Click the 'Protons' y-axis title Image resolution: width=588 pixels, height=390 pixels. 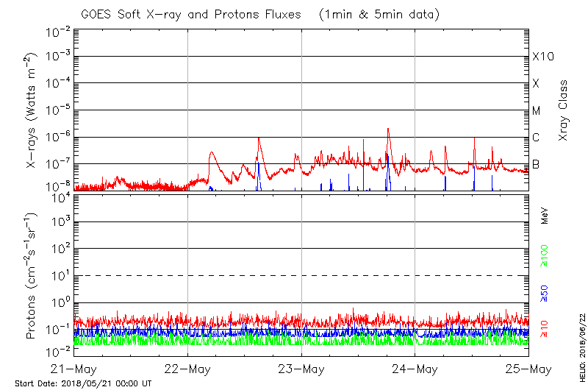pyautogui.click(x=32, y=276)
